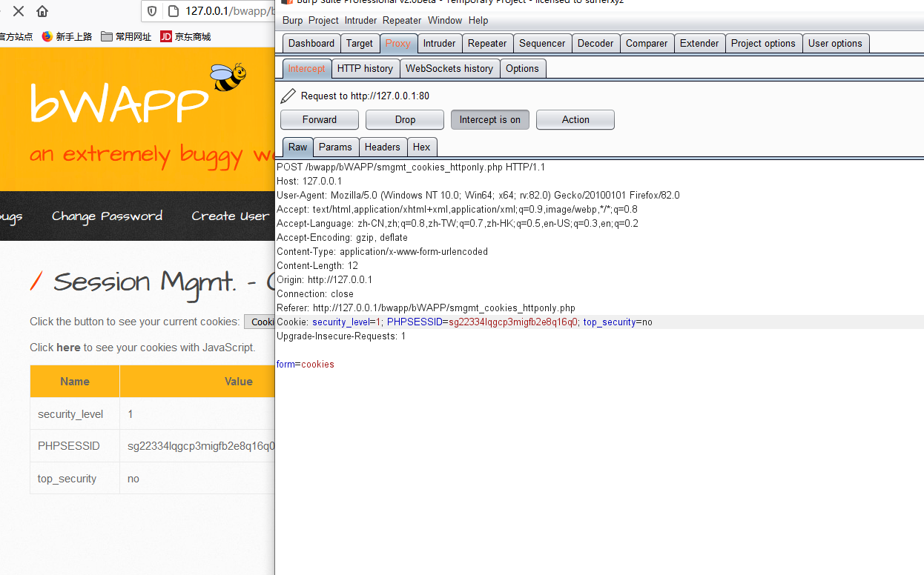The height and width of the screenshot is (575, 924).
Task: Open the proxy Options sub-tab
Action: 523,68
